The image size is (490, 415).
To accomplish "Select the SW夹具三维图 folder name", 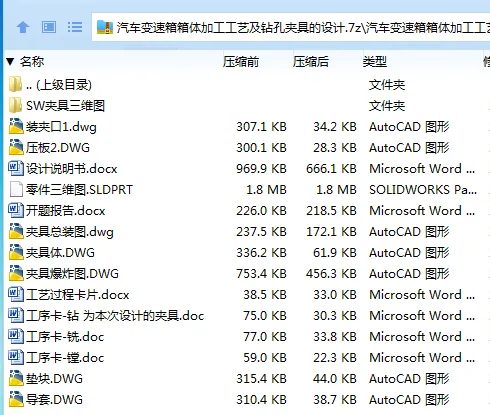I will click(x=65, y=106).
